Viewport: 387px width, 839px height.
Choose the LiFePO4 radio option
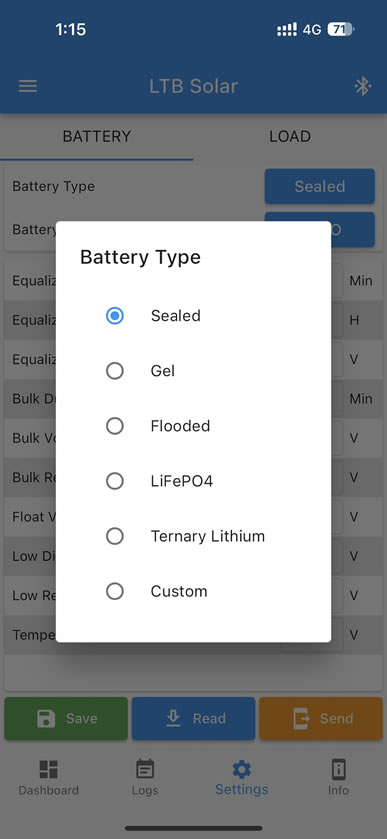click(x=115, y=481)
